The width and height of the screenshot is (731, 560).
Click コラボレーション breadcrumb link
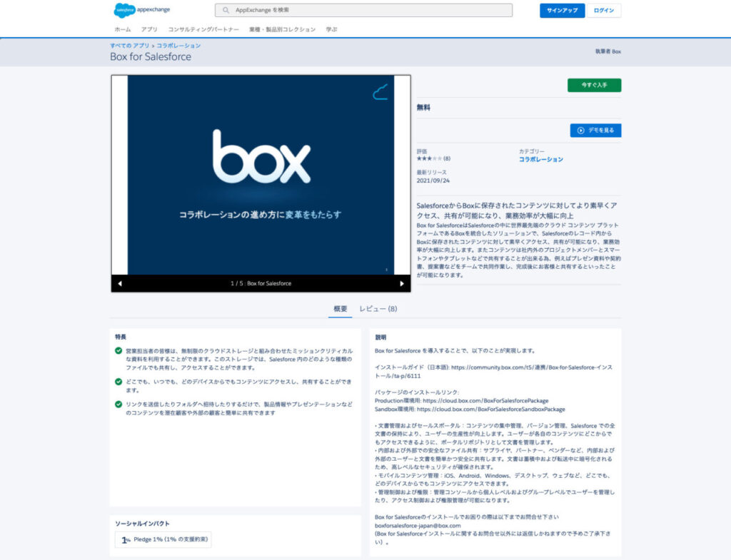pyautogui.click(x=178, y=46)
